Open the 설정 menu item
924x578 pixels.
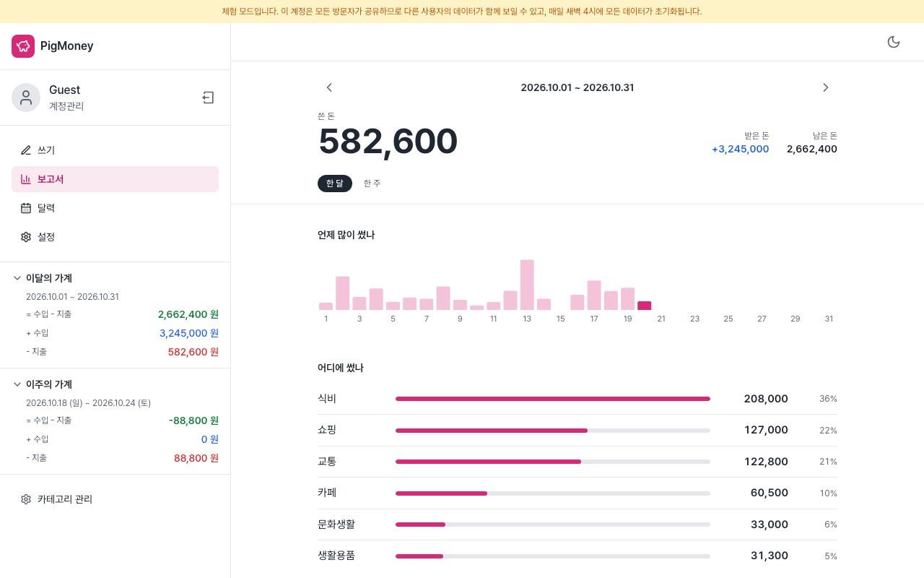(115, 237)
